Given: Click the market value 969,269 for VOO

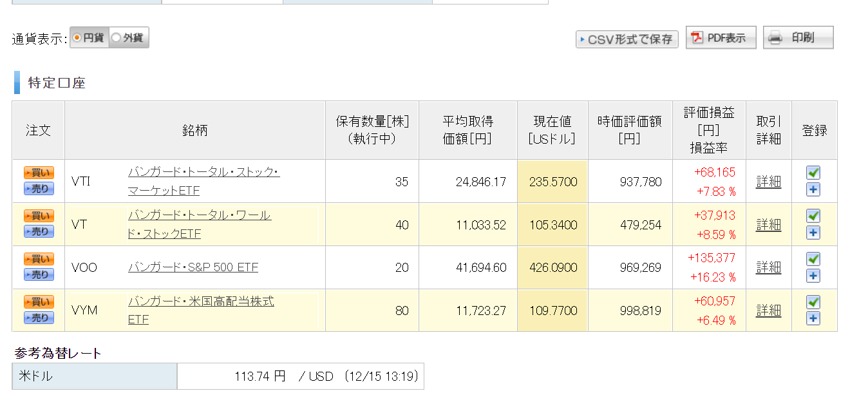Looking at the screenshot, I should pyautogui.click(x=639, y=268).
